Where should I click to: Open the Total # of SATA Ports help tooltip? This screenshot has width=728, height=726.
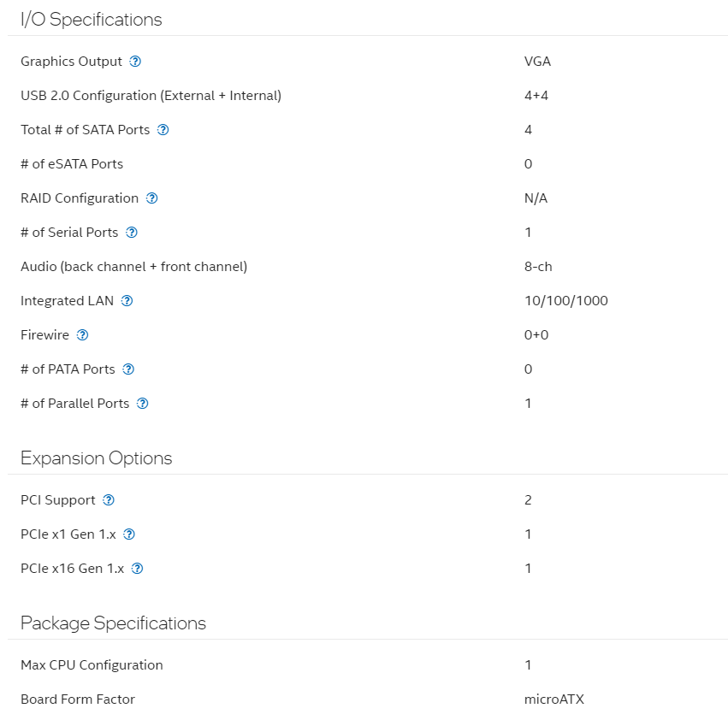[163, 130]
